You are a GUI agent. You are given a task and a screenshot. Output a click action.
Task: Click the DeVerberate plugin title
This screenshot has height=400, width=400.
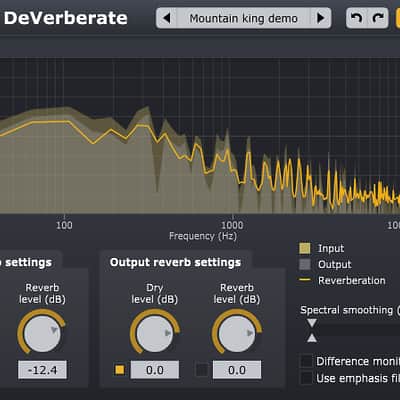(66, 18)
